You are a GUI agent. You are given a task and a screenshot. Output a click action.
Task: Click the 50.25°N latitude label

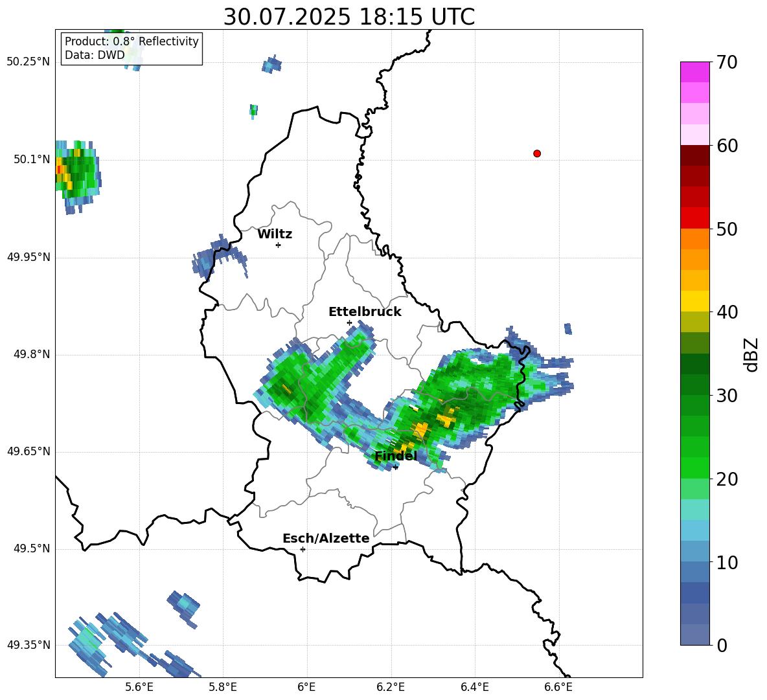pos(29,62)
